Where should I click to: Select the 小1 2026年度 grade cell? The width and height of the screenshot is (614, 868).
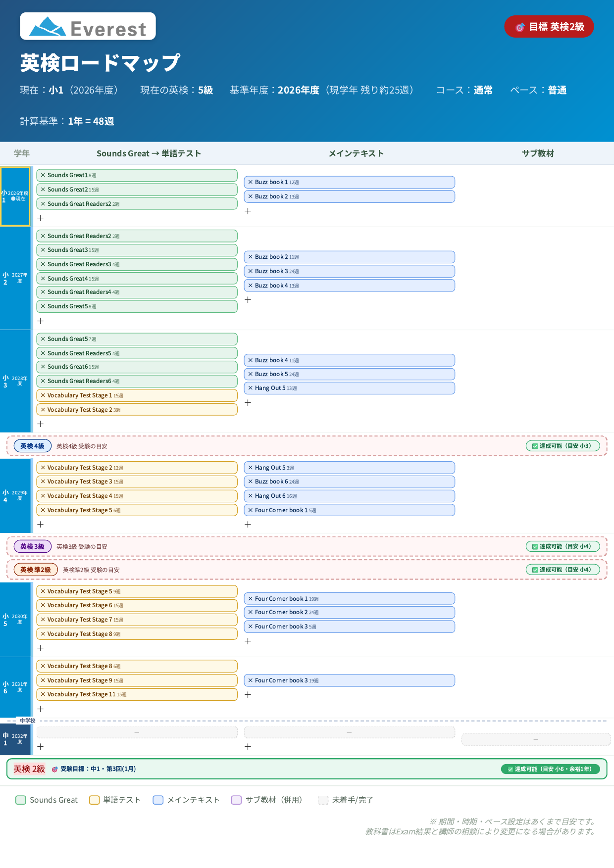click(x=15, y=196)
